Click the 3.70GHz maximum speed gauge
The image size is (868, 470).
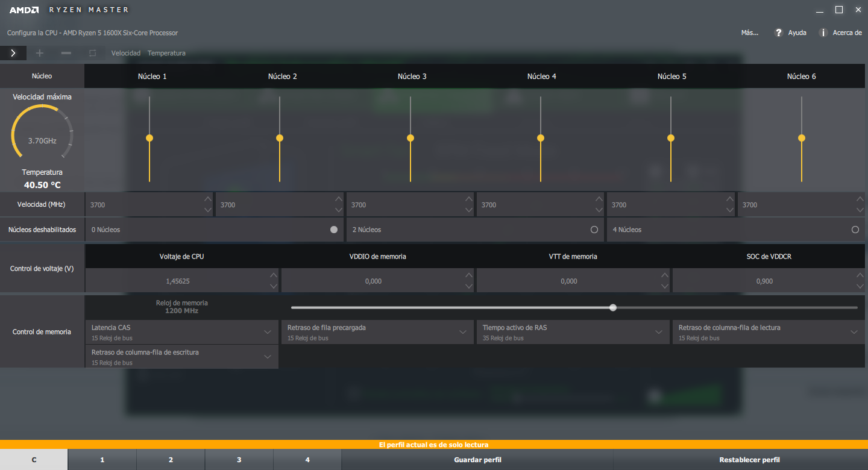[x=42, y=133]
